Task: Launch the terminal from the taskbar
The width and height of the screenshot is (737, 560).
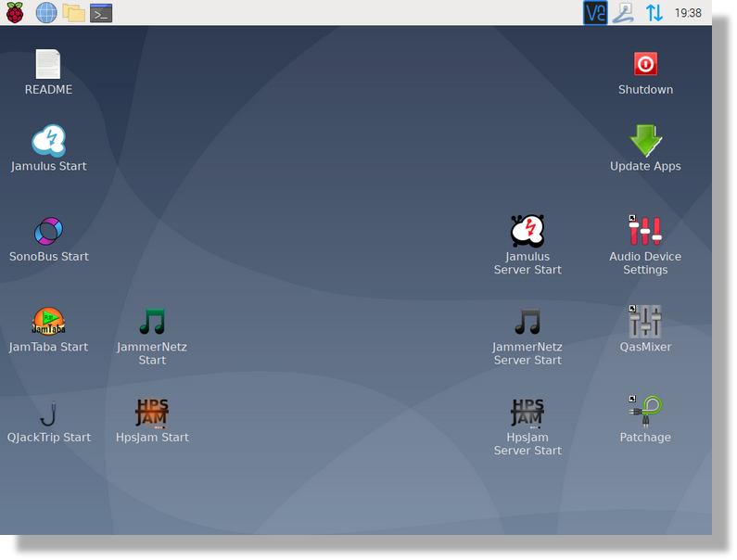Action: [101, 13]
